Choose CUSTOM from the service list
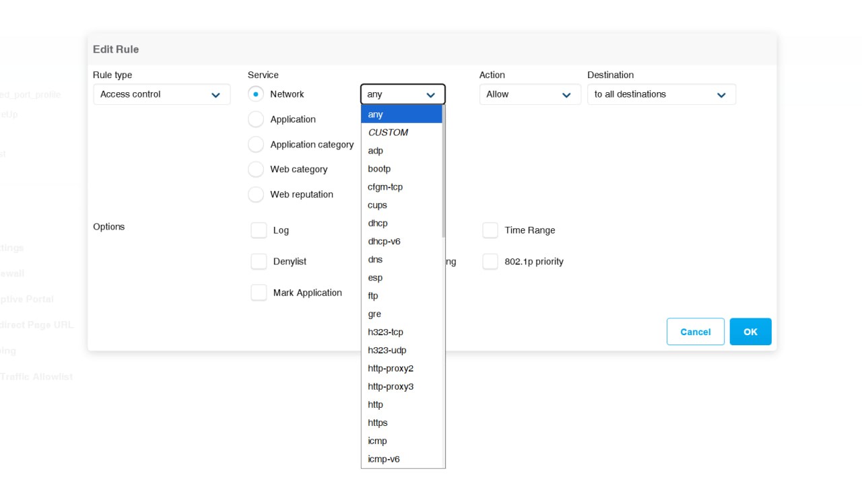Image resolution: width=862 pixels, height=504 pixels. (x=388, y=133)
